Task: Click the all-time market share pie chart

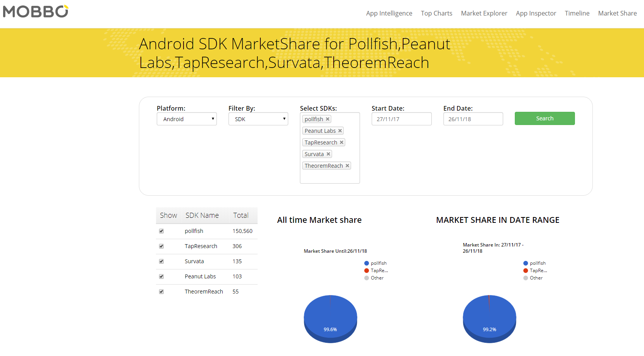Action: tap(331, 319)
